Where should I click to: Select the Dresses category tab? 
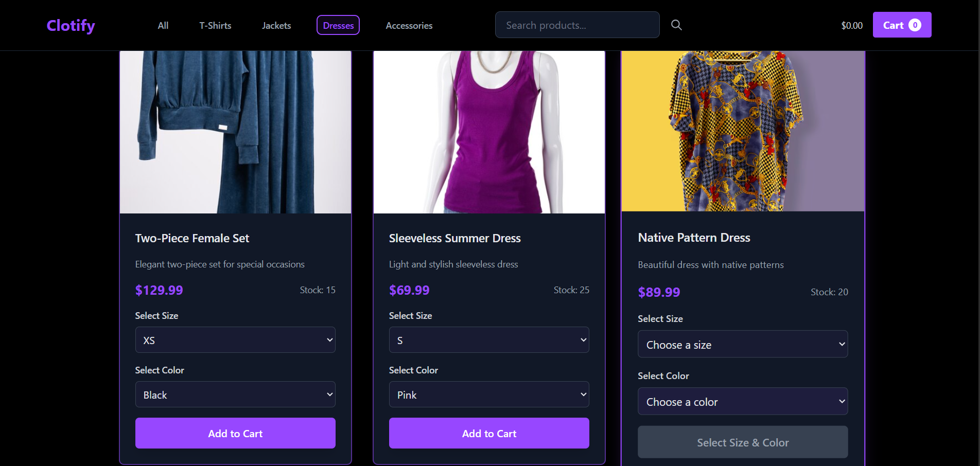coord(338,25)
